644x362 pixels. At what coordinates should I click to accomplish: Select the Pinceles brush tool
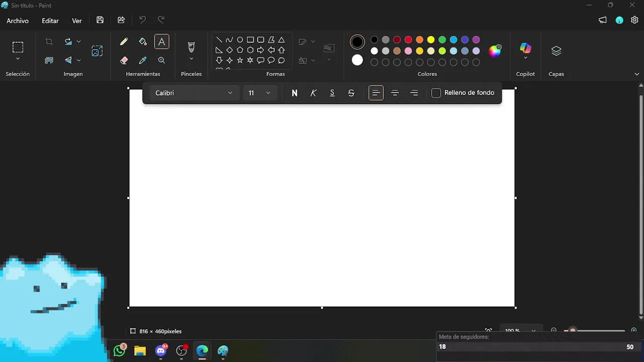pos(191,47)
